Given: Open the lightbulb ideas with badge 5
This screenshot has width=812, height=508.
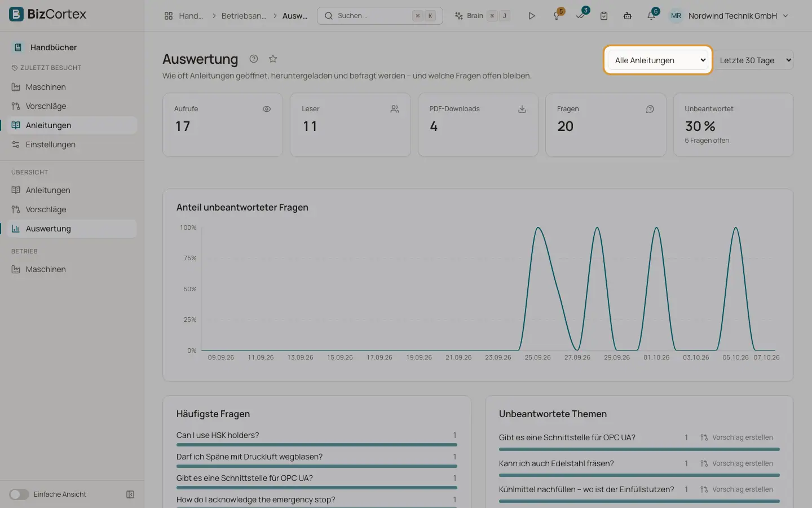Looking at the screenshot, I should [557, 16].
